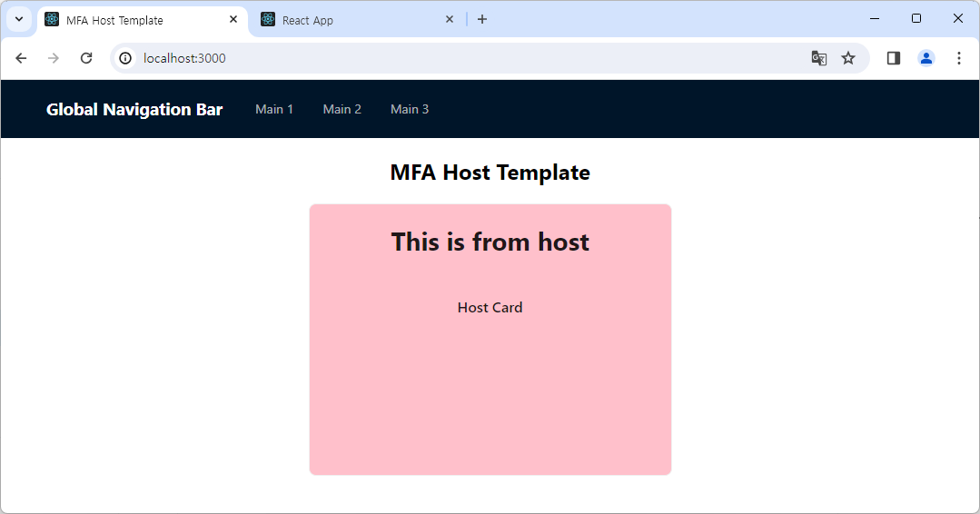Open the Chrome profile avatar
Screen dimensions: 980x514
[x=926, y=58]
